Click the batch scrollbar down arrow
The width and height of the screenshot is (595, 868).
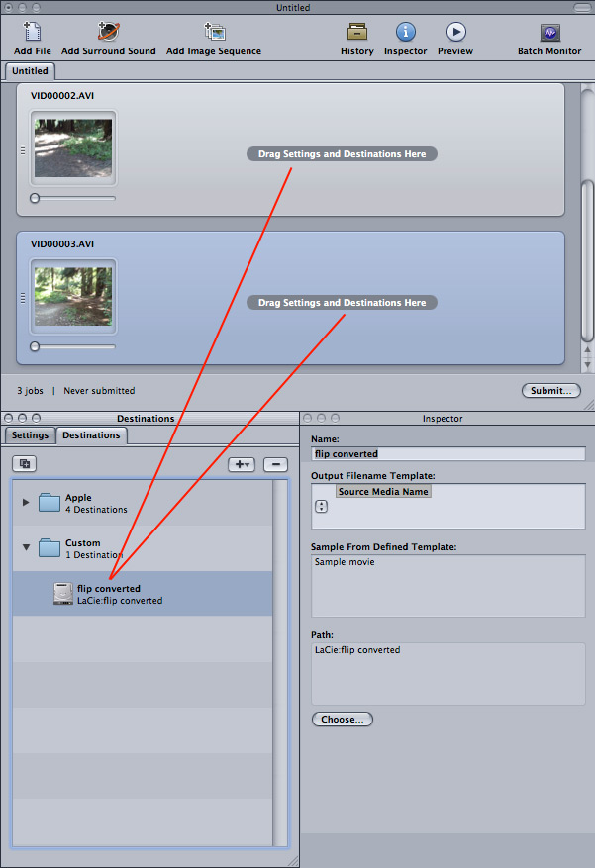coord(587,365)
